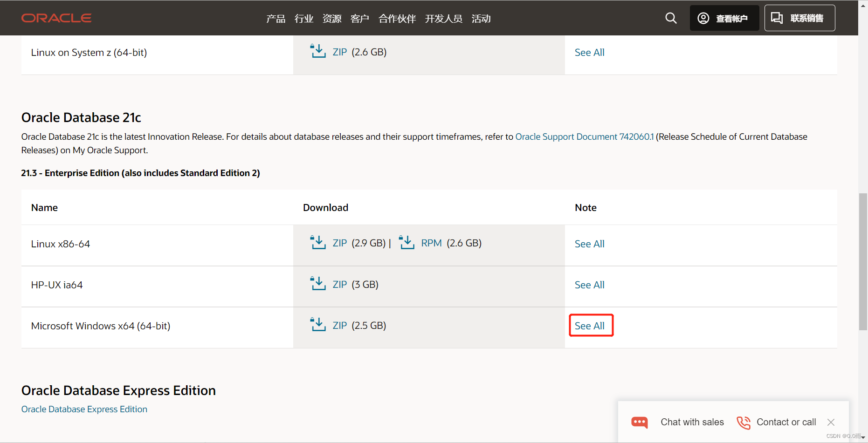Click the vertical scrollbar thumb
Image resolution: width=868 pixels, height=443 pixels.
coord(863,261)
